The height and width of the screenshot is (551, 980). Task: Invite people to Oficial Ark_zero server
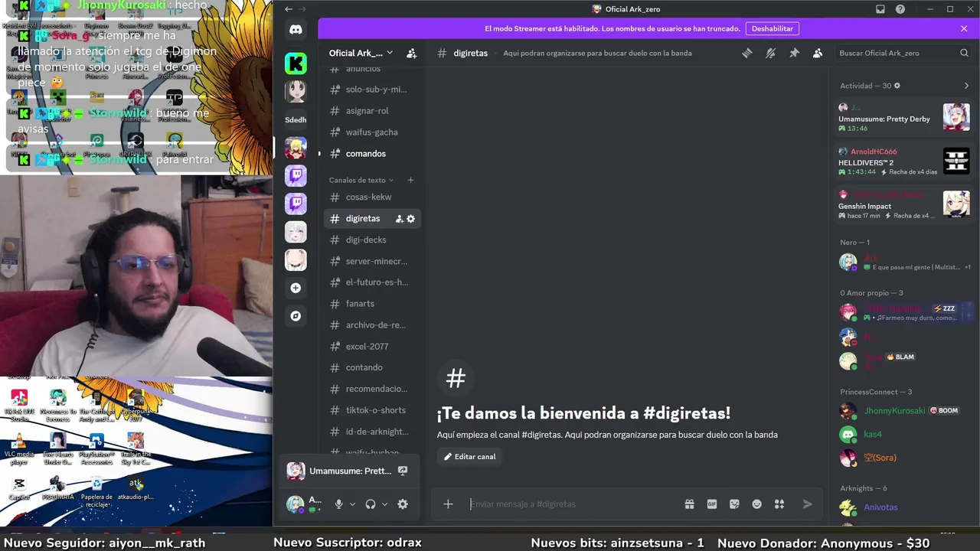coord(411,53)
